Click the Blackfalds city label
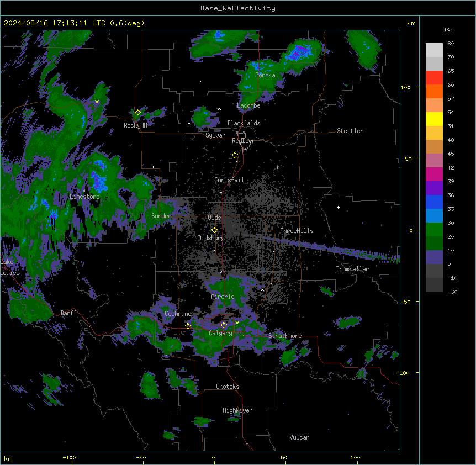 pos(244,123)
